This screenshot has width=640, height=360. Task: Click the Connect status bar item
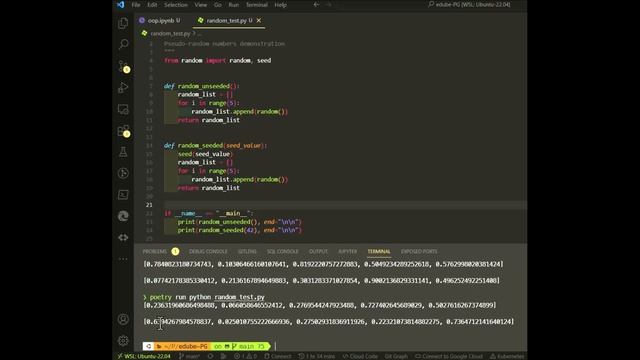pos(278,356)
